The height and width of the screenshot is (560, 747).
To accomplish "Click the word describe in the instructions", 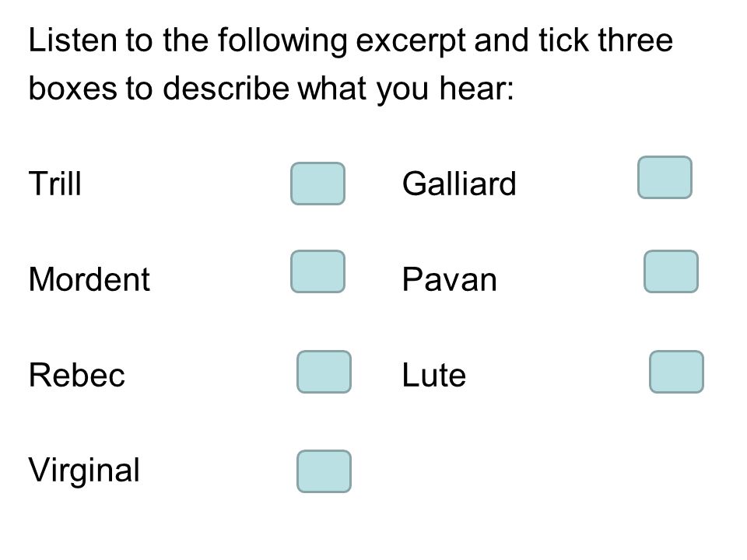I will click(226, 88).
